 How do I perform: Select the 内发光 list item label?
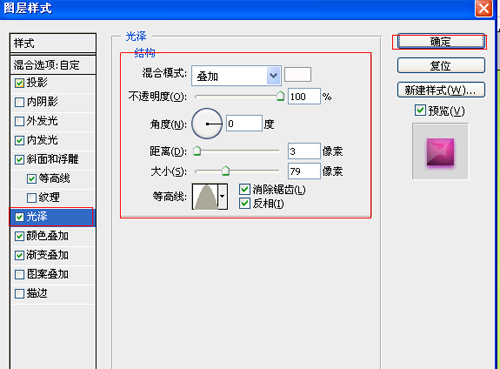(42, 140)
